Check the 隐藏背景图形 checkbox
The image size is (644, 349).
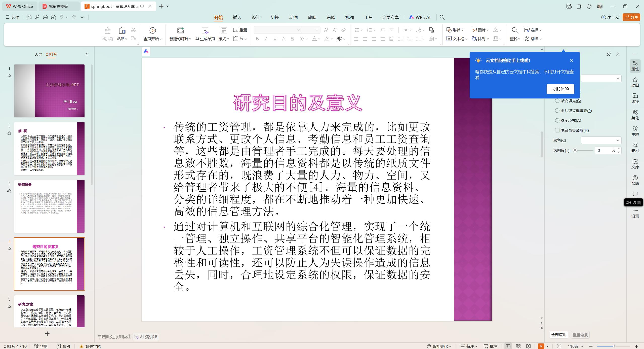(x=557, y=130)
